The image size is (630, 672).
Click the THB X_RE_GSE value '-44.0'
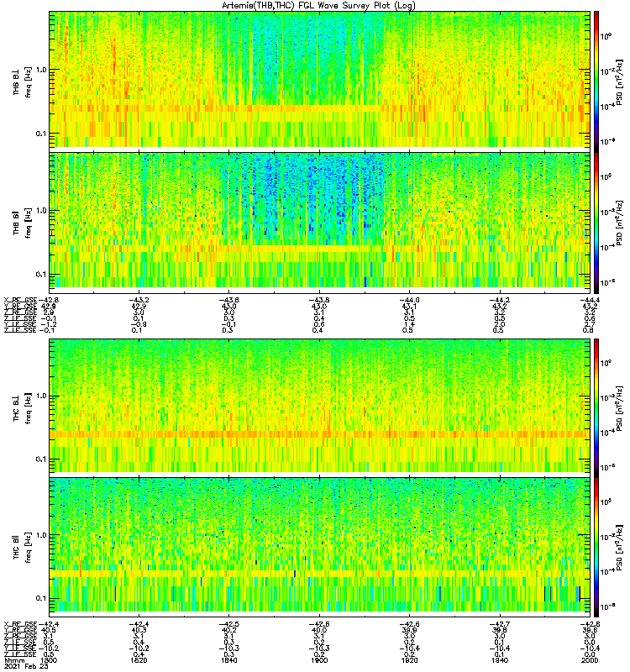(409, 300)
